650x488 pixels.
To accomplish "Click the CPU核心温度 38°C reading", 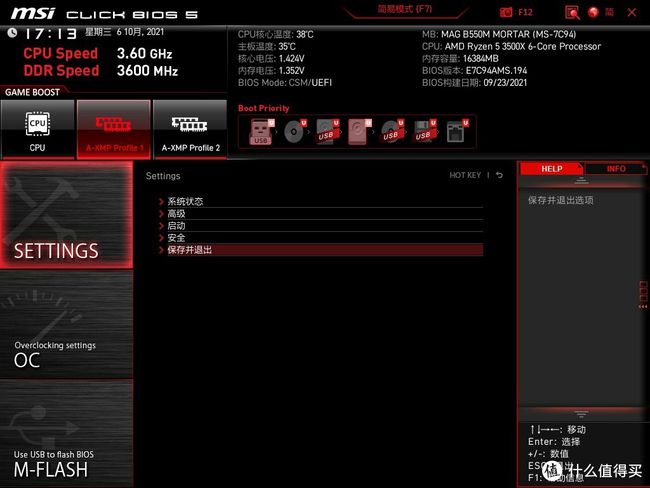I will (276, 34).
